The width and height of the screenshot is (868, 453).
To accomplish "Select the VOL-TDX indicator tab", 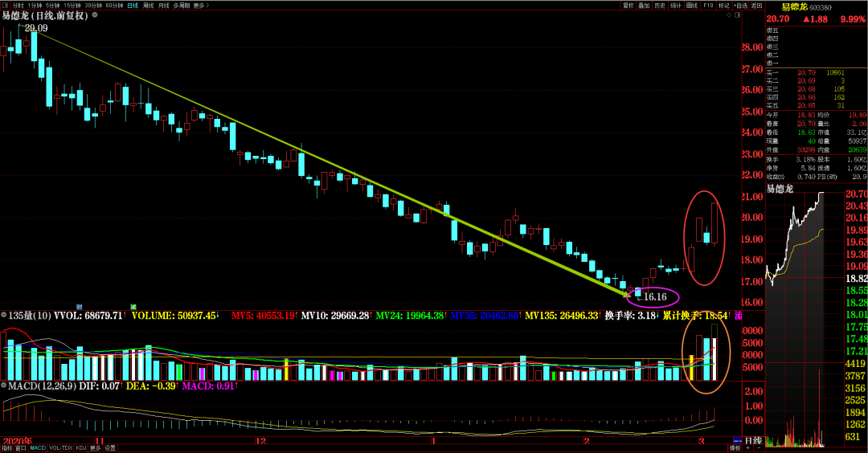I will click(61, 448).
